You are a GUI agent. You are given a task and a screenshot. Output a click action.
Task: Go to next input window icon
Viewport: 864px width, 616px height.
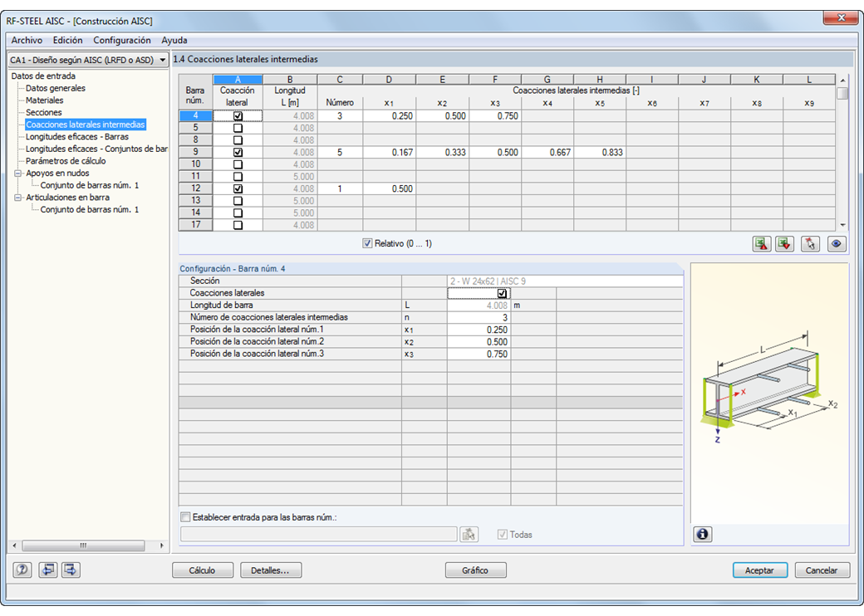tap(71, 570)
